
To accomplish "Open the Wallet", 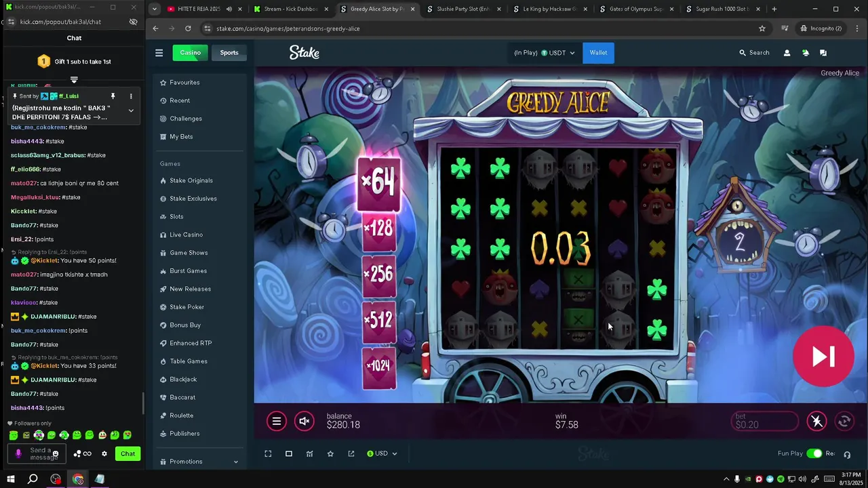I will (598, 53).
